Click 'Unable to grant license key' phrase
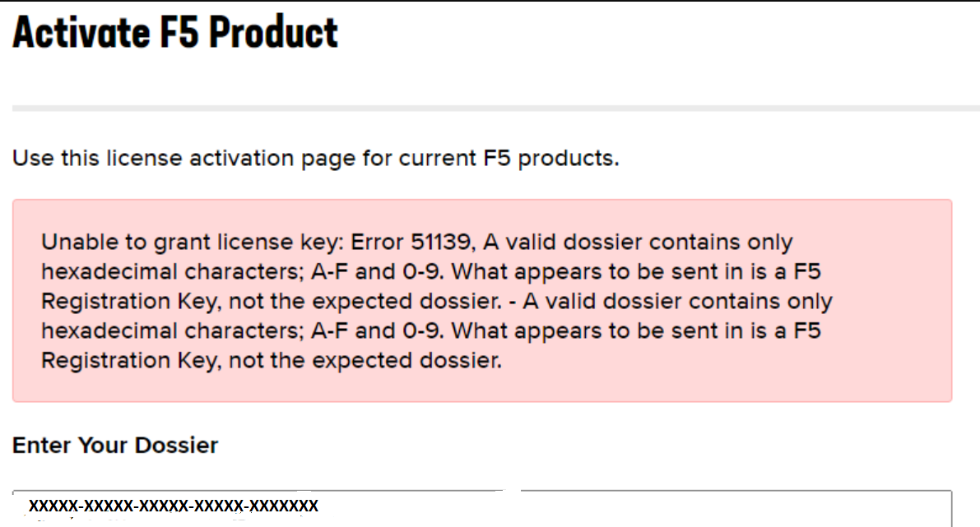This screenshot has height=527, width=980. click(x=185, y=242)
